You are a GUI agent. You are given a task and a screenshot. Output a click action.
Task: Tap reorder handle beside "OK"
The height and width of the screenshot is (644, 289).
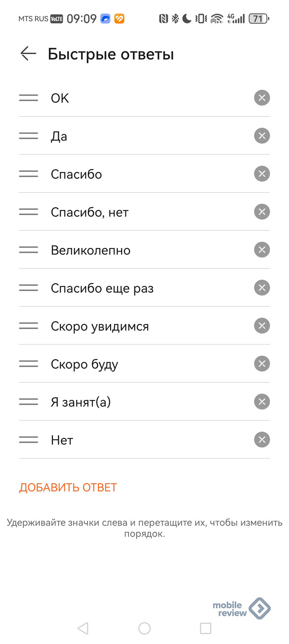pyautogui.click(x=29, y=98)
